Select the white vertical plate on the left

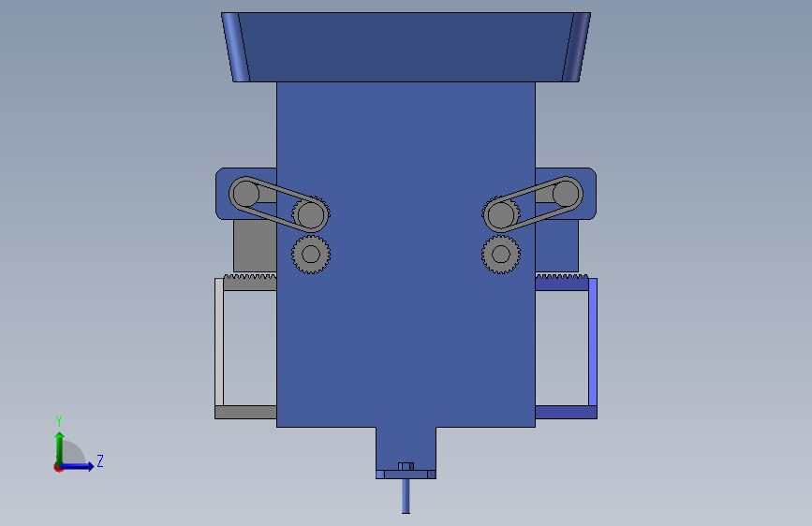[219, 342]
